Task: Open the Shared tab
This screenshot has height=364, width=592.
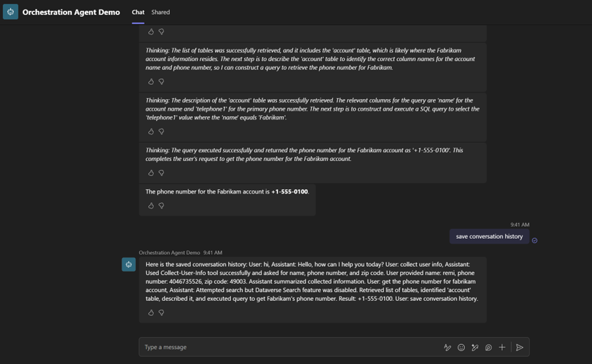Action: tap(161, 12)
